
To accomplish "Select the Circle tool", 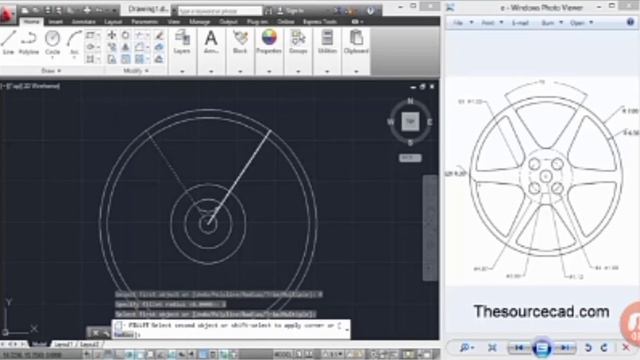I will tap(52, 41).
